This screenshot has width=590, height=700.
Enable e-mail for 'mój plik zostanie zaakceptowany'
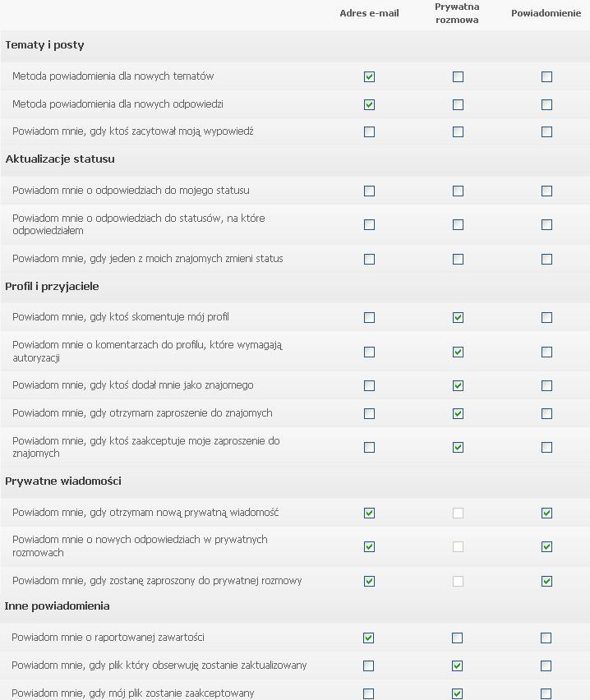369,693
